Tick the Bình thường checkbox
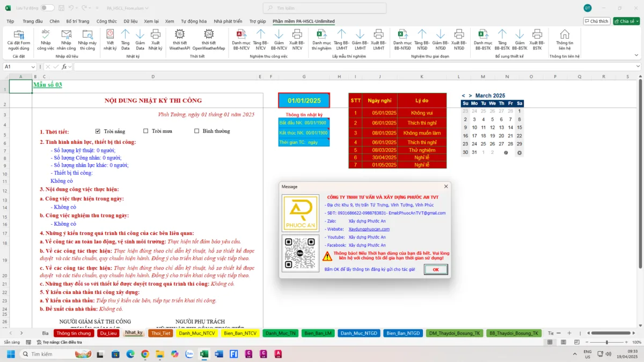Image resolution: width=644 pixels, height=362 pixels. [197, 131]
